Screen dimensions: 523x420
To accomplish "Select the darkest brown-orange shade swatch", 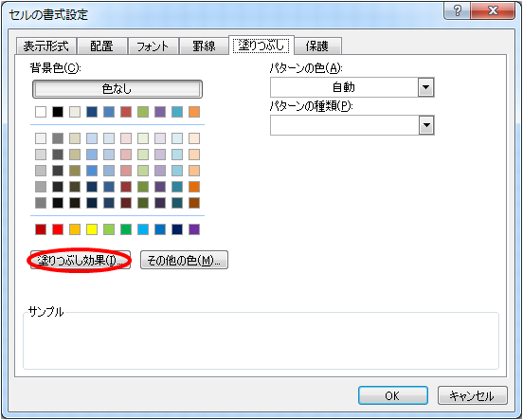I will click(x=194, y=203).
